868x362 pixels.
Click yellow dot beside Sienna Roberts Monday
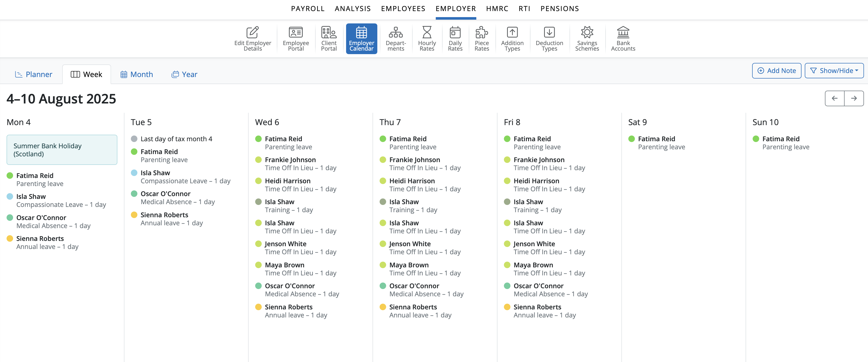click(10, 238)
